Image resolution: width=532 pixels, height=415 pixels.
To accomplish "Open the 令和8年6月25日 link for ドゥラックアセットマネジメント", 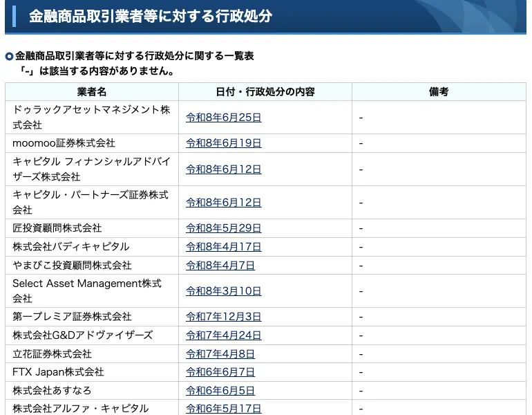I will (224, 118).
